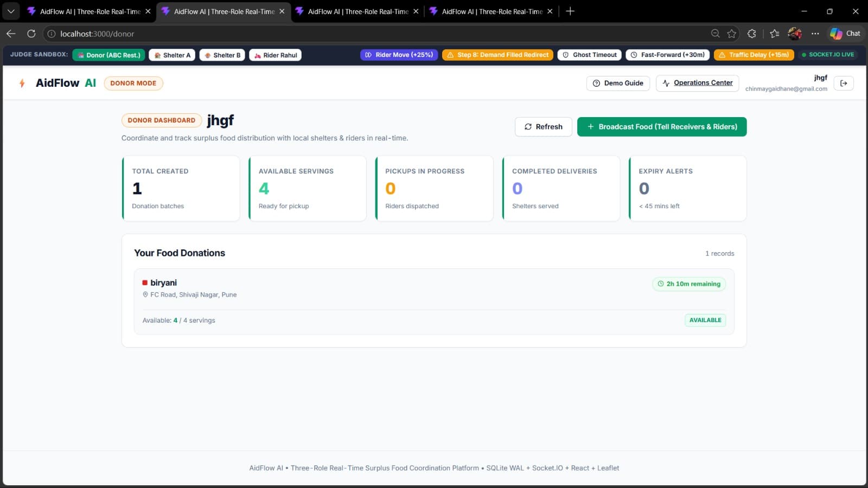Screen dimensions: 868x488
Task: Select Rider Rahul sandbox role
Action: pos(276,55)
